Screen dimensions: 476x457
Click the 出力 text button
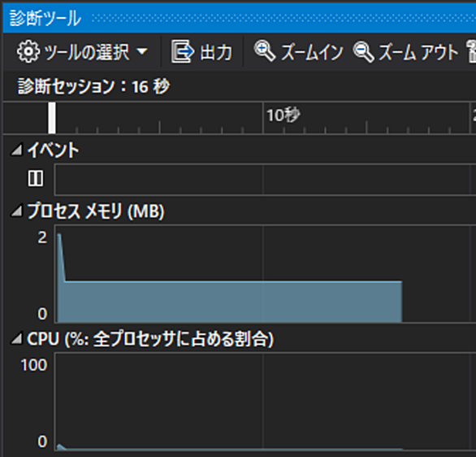coord(216,52)
